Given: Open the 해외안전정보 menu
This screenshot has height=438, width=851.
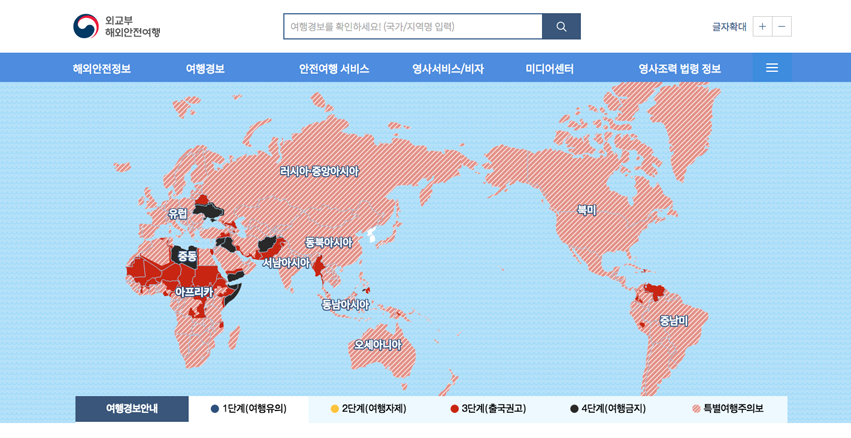Looking at the screenshot, I should [x=102, y=69].
